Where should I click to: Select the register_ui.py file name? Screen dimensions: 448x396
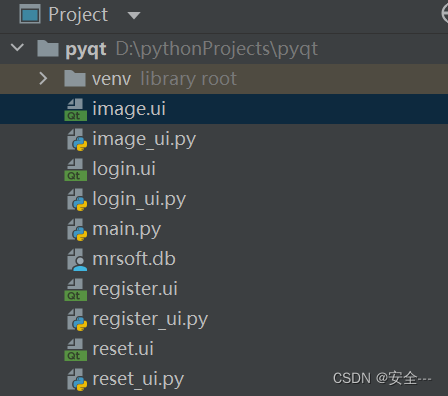[x=150, y=320]
